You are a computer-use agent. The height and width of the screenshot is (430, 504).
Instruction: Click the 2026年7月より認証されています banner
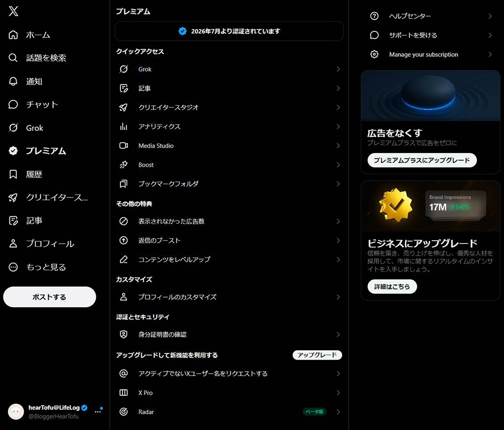point(229,31)
